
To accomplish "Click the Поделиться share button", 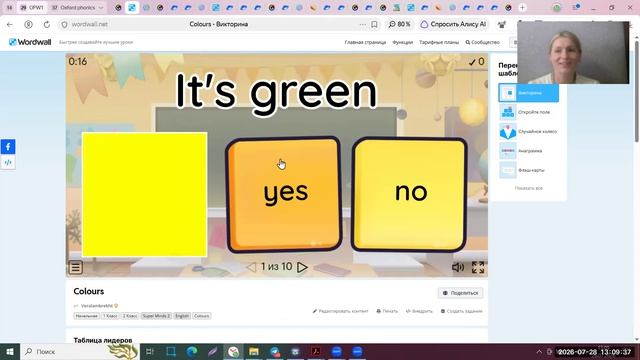I will [x=460, y=293].
